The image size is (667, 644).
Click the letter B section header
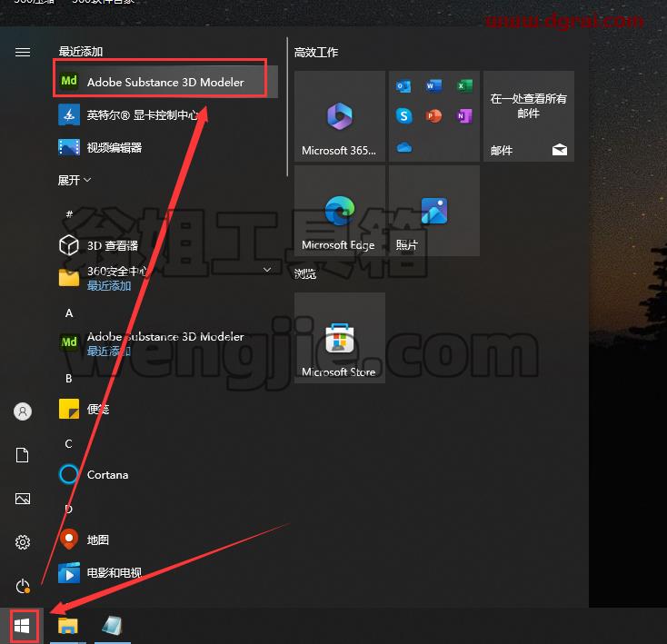click(68, 379)
